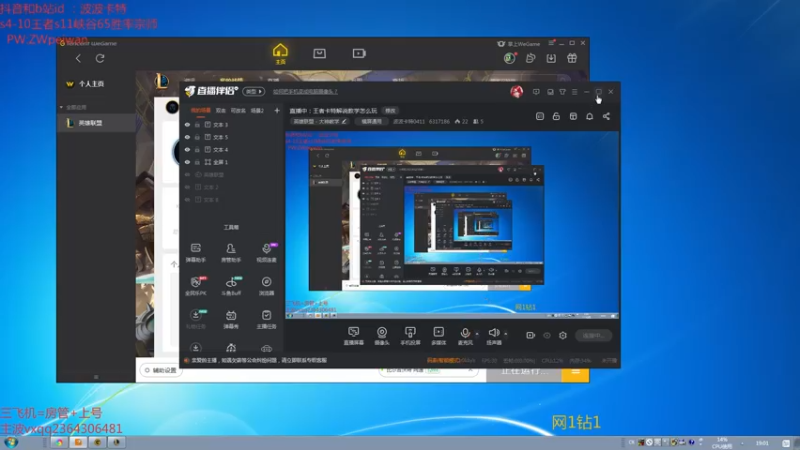Open the WeGame store icon next to home
The width and height of the screenshot is (800, 450).
click(319, 53)
